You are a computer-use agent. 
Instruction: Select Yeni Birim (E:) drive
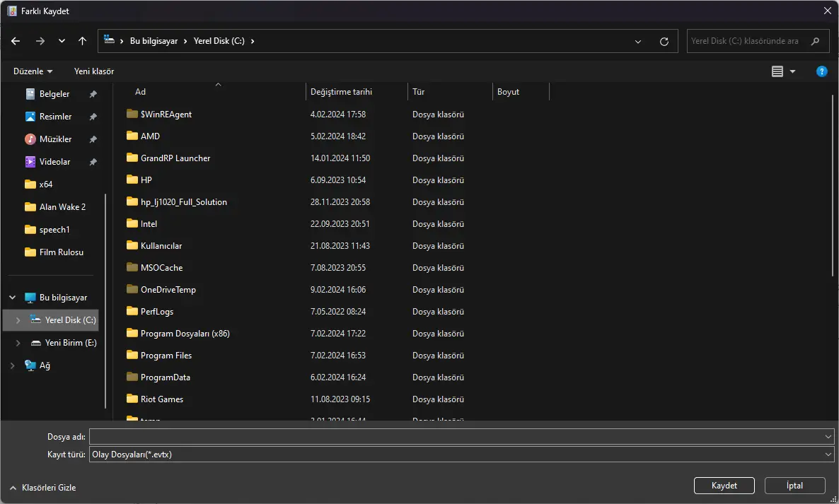[x=71, y=343]
